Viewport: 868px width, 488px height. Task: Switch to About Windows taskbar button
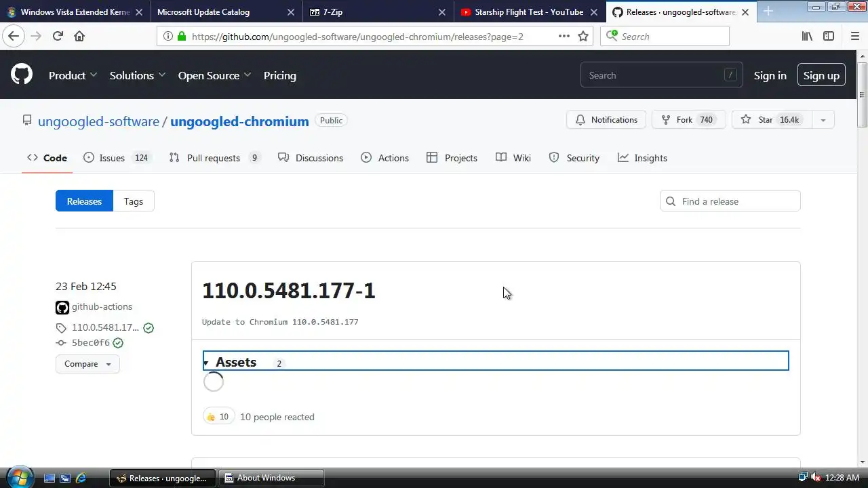tap(272, 478)
